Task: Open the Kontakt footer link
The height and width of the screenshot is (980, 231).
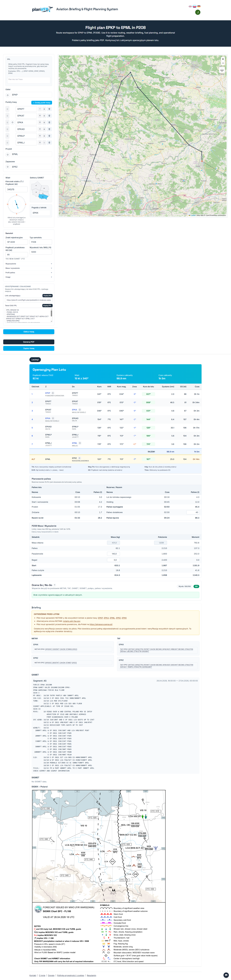Action: pyautogui.click(x=33, y=975)
